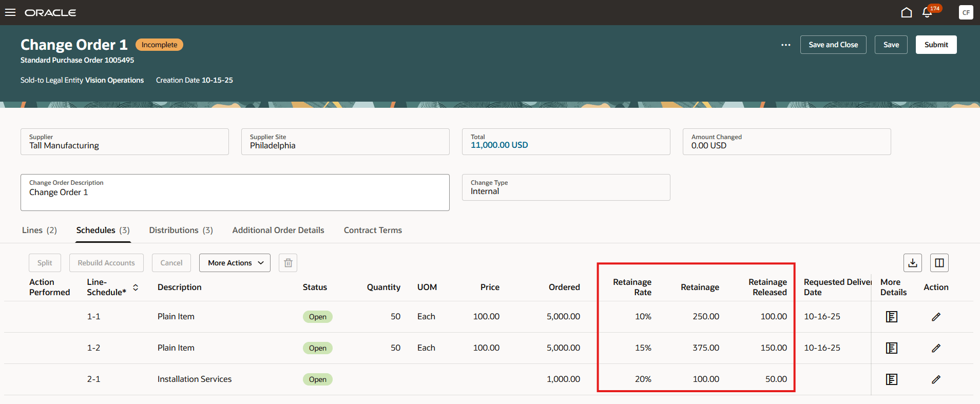Click the Open status of schedule 1-1
The height and width of the screenshot is (404, 980).
(318, 317)
